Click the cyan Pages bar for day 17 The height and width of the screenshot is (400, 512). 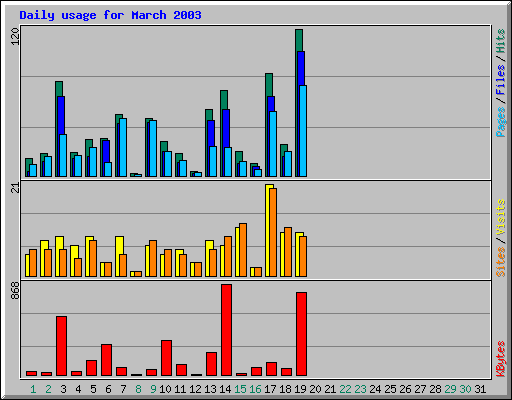[273, 144]
